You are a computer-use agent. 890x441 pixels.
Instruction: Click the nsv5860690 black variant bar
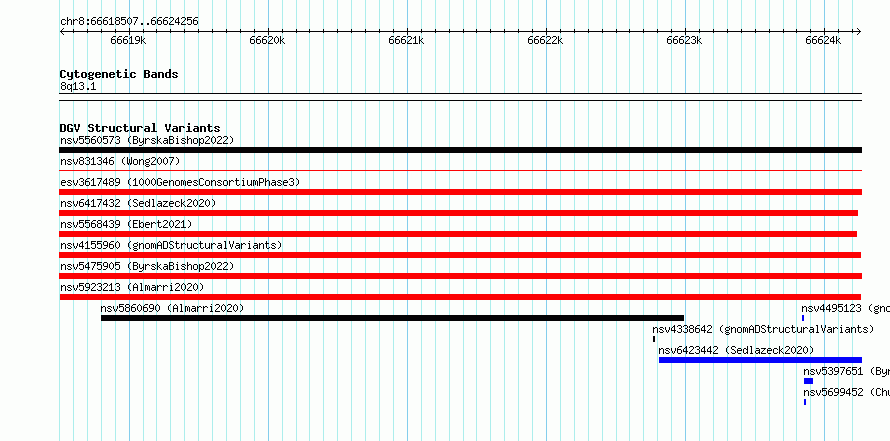click(392, 318)
